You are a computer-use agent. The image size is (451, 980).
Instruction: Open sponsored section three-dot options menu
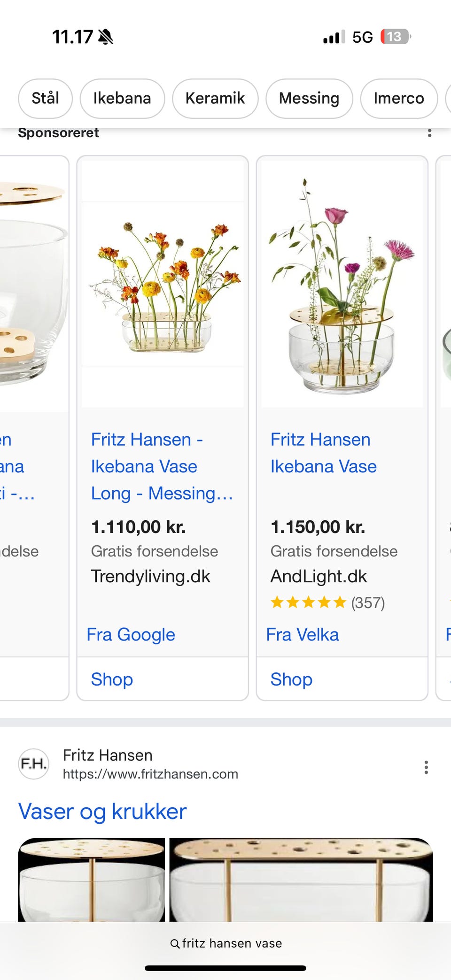[x=429, y=133]
